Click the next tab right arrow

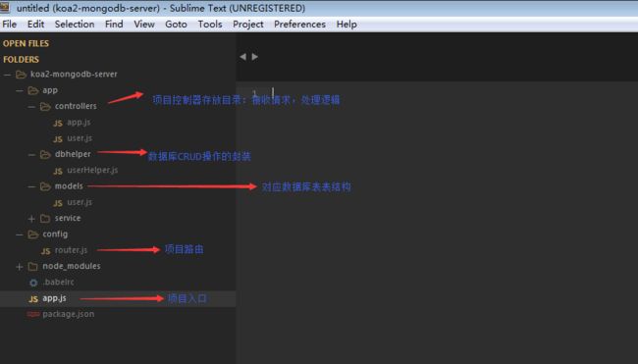pyautogui.click(x=255, y=57)
